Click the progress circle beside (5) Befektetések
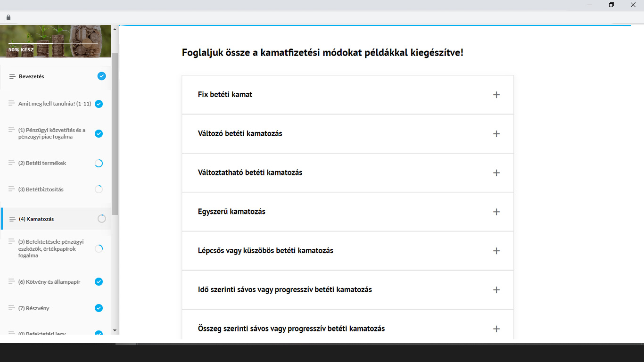Image resolution: width=644 pixels, height=362 pixels. point(99,248)
